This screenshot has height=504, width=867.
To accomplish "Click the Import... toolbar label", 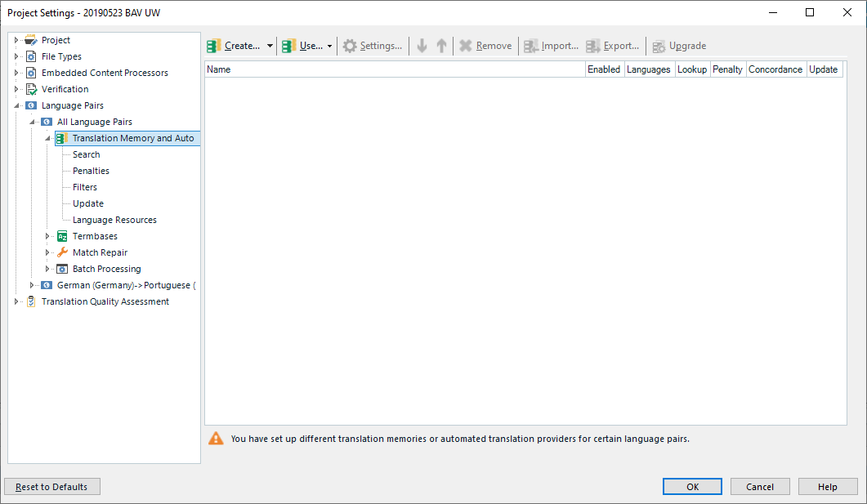I will pos(560,46).
